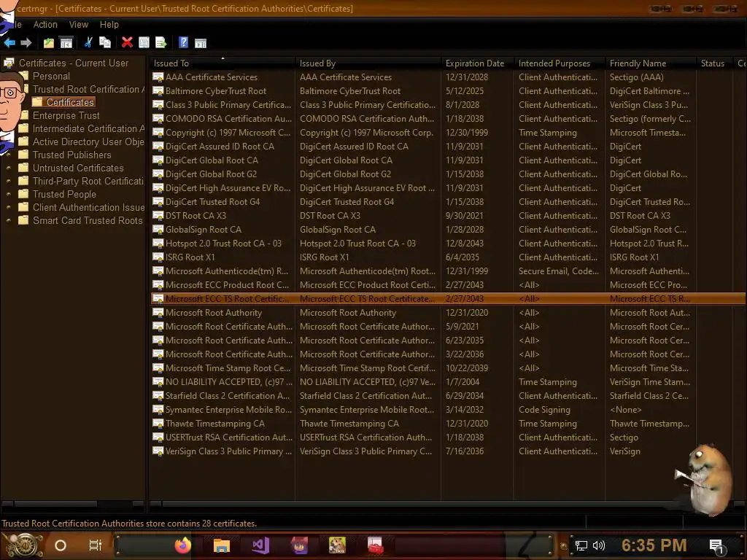The height and width of the screenshot is (560, 747).
Task: Select the Certificates subfolder in tree
Action: click(x=70, y=102)
